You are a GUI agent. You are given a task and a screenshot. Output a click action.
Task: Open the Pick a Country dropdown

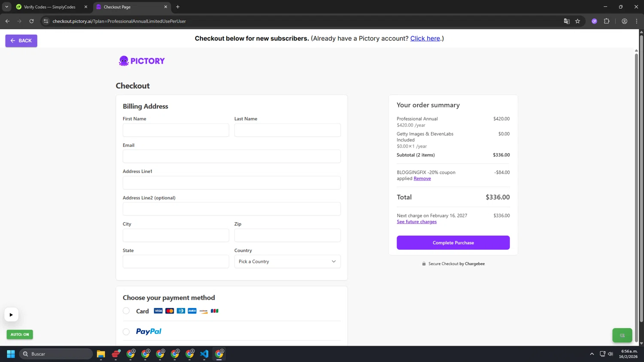coord(287,262)
